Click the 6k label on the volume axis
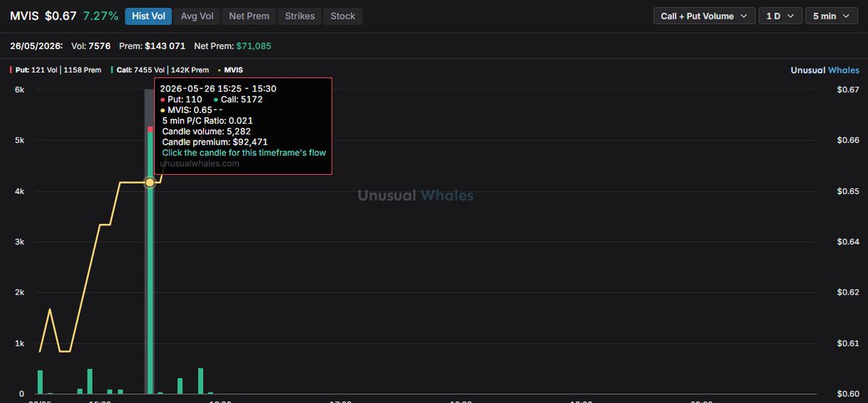 [20, 90]
